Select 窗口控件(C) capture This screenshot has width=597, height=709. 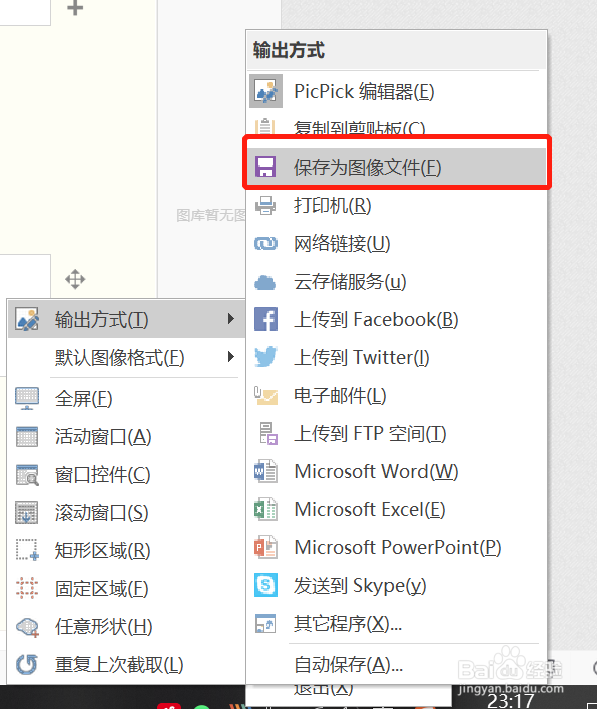(126, 474)
